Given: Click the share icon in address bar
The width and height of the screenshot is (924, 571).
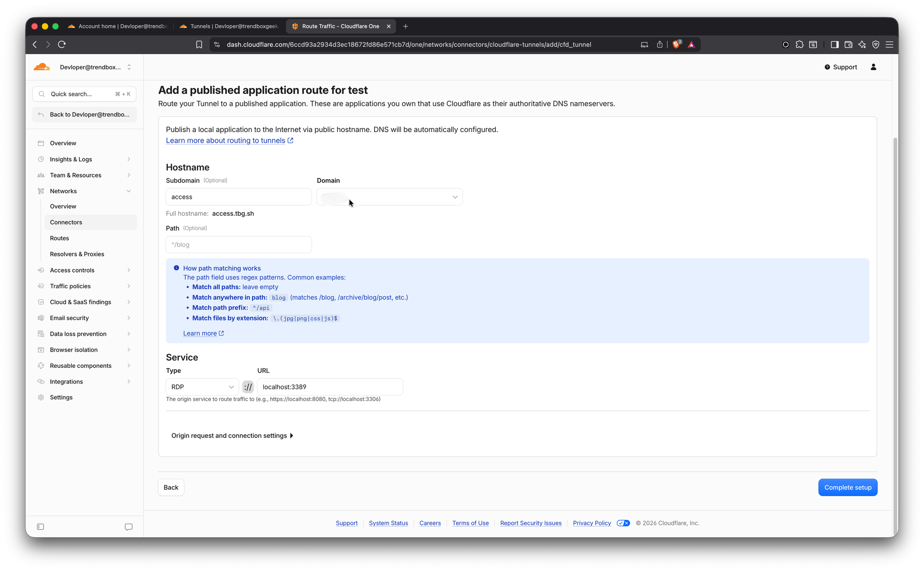Looking at the screenshot, I should point(660,44).
